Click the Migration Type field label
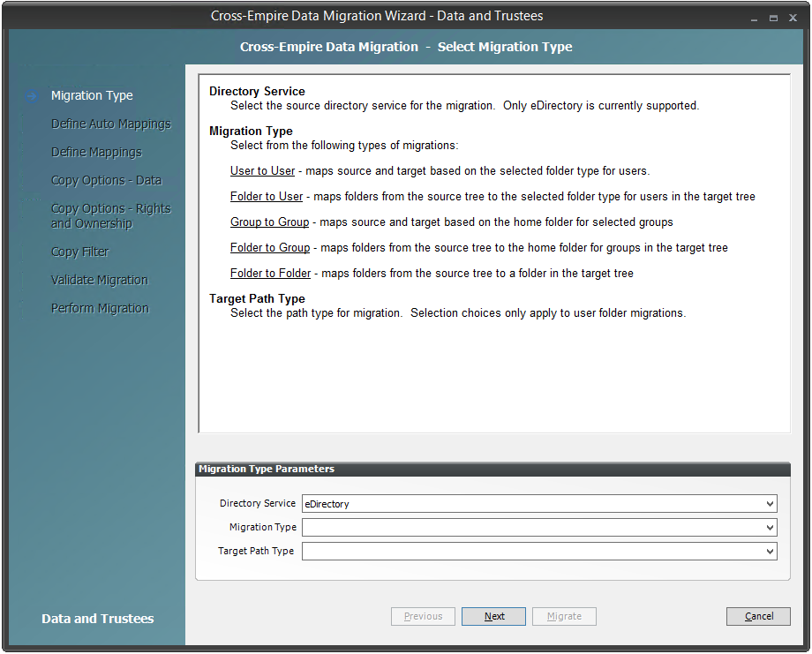 click(262, 527)
